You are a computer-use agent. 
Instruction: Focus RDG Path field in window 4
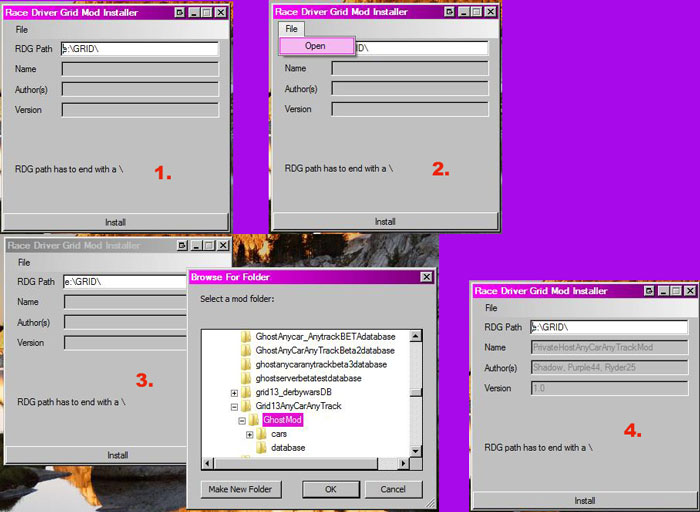pos(609,327)
